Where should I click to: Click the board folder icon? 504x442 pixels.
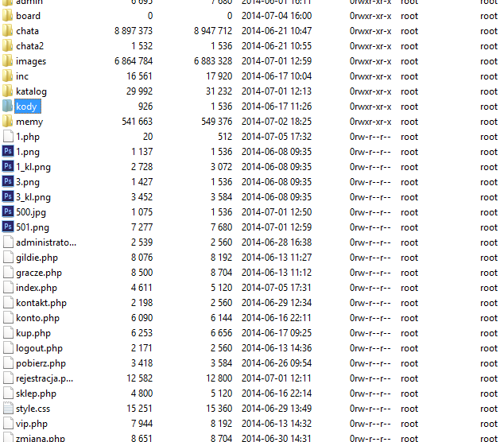(8, 16)
